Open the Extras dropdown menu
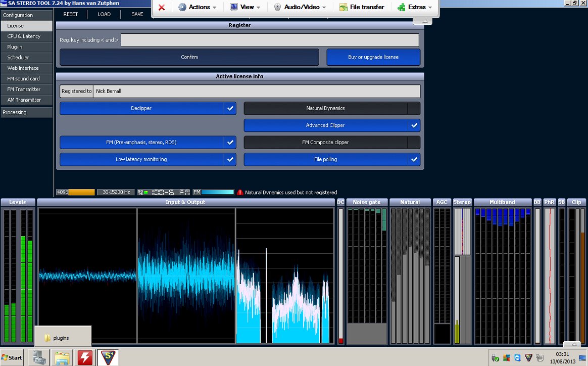Image resolution: width=588 pixels, height=366 pixels. 415,7
